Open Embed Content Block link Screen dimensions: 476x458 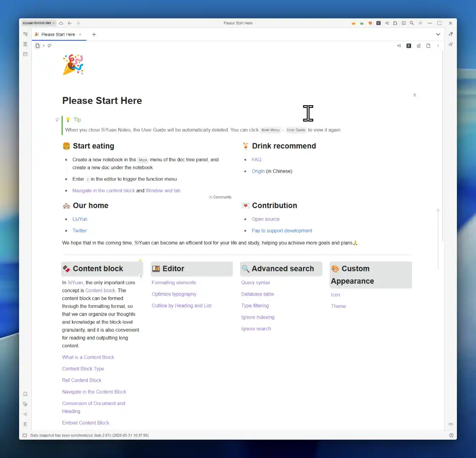tap(86, 423)
